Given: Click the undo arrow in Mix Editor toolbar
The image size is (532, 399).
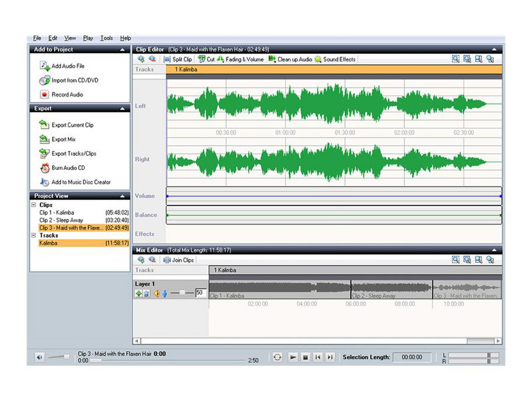Looking at the screenshot, I should point(141,260).
